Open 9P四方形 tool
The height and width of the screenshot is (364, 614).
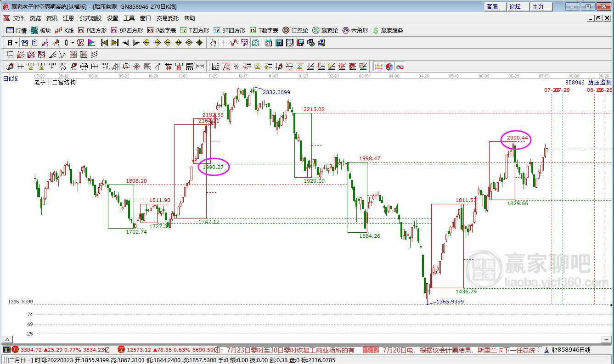coord(127,30)
